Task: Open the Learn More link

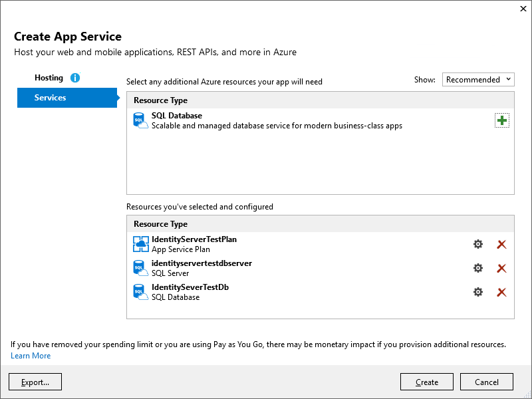Action: [x=31, y=356]
